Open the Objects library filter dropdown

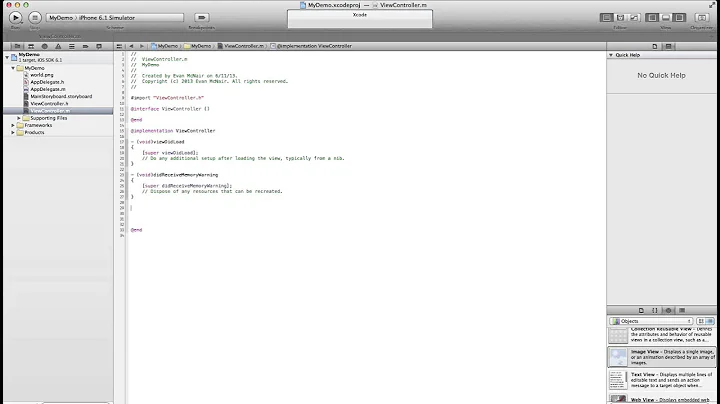pyautogui.click(x=651, y=321)
